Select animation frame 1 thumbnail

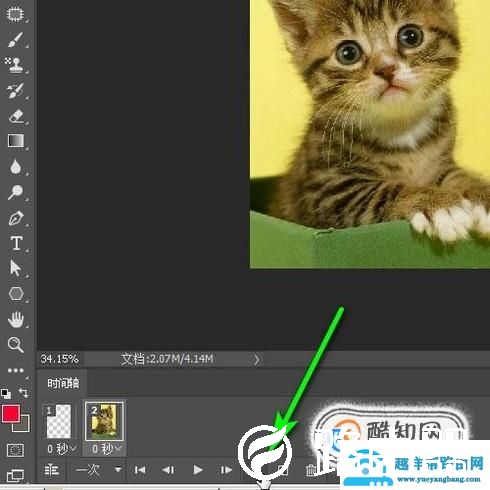pos(59,421)
